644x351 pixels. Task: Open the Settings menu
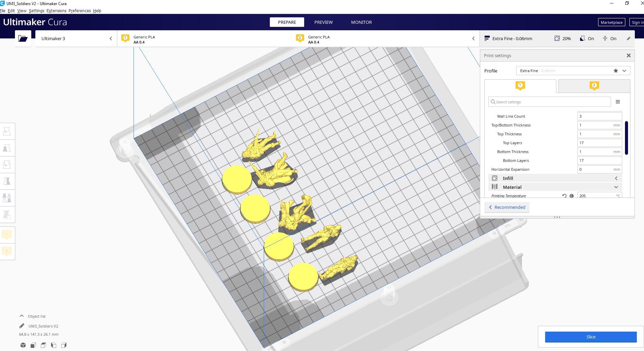(36, 11)
